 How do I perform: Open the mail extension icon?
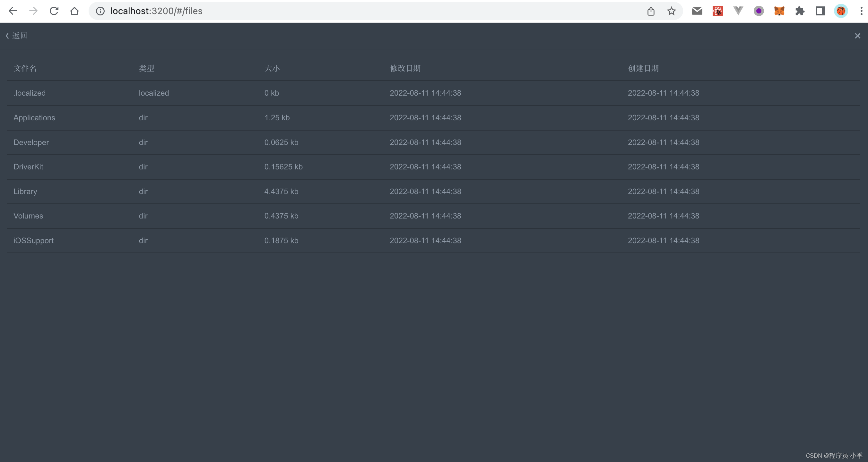tap(697, 11)
